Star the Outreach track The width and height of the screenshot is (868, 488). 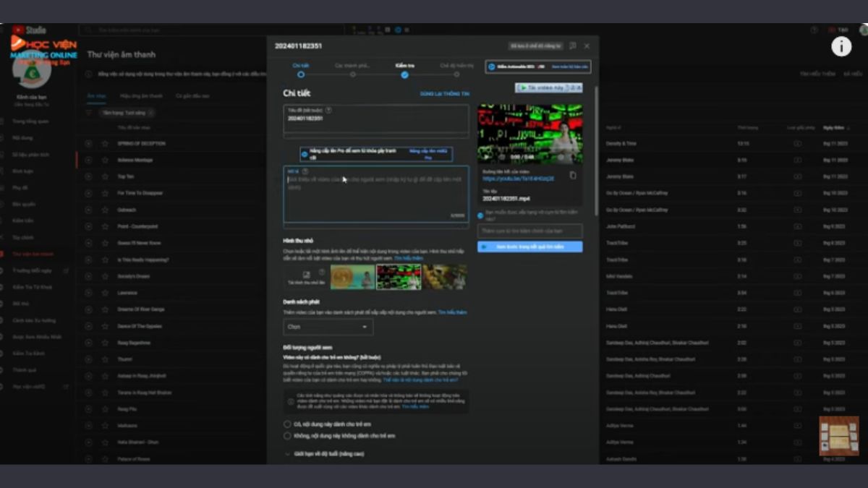pyautogui.click(x=105, y=210)
